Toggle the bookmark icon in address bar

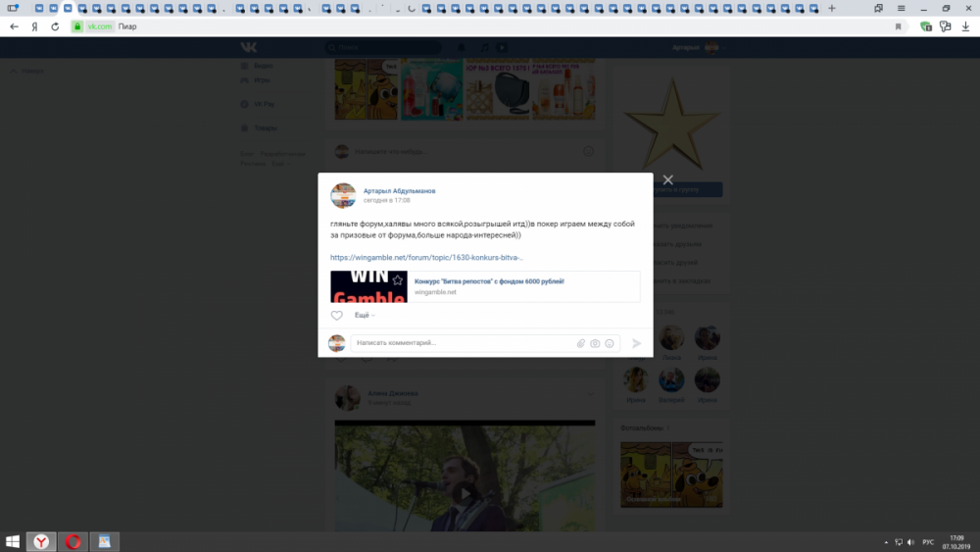tap(898, 26)
